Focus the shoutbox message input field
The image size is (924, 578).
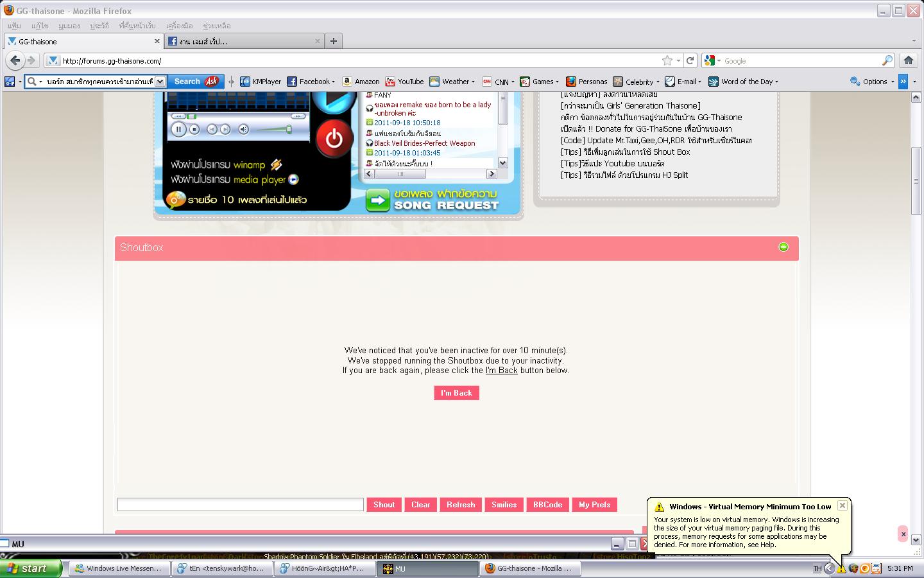point(241,505)
